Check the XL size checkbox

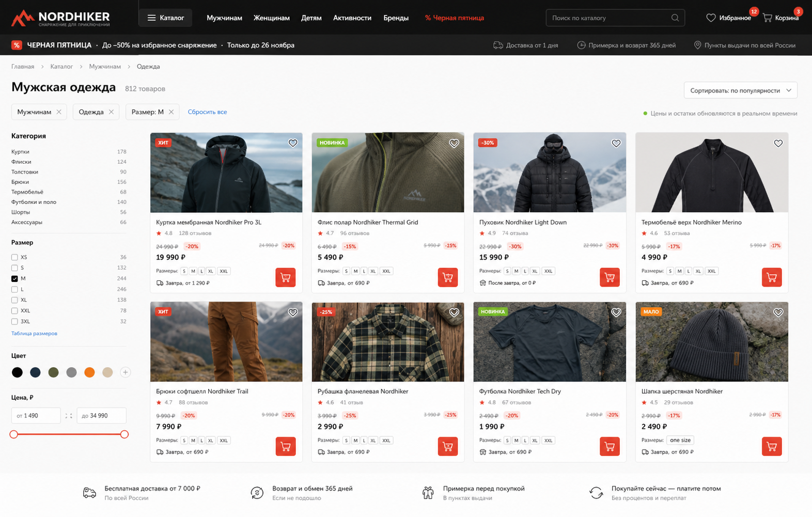tap(14, 300)
